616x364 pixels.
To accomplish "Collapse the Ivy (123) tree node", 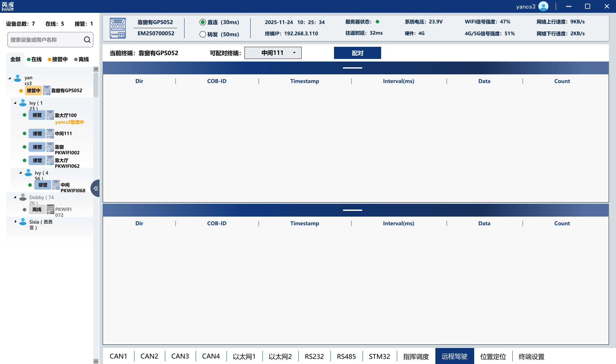I will point(15,103).
